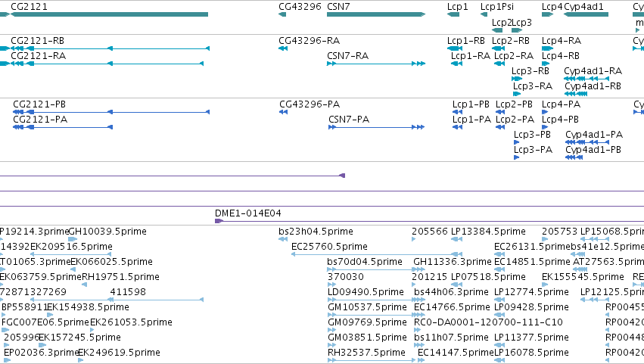The image size is (644, 364).
Task: Open the CSN7-RA transcript label
Action: point(347,56)
